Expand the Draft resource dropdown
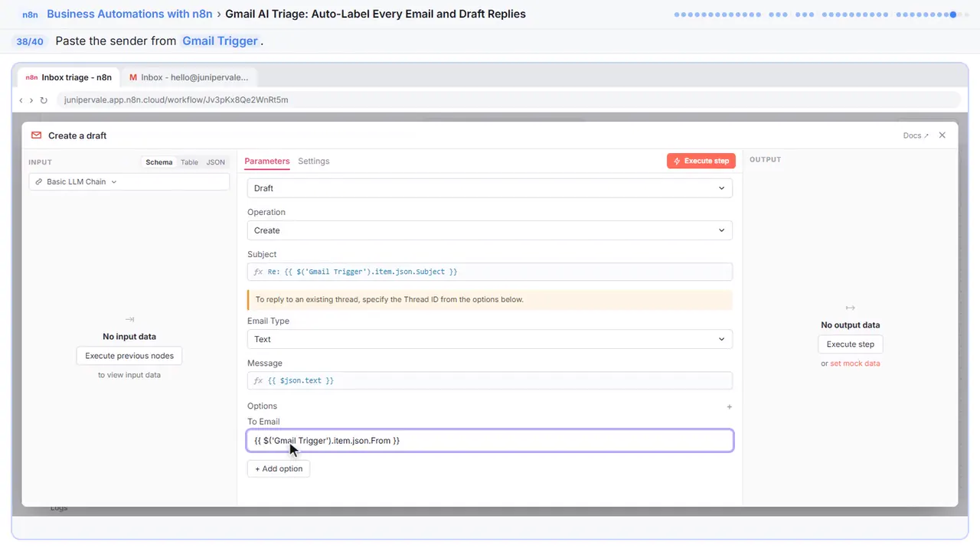980x551 pixels. [x=490, y=188]
